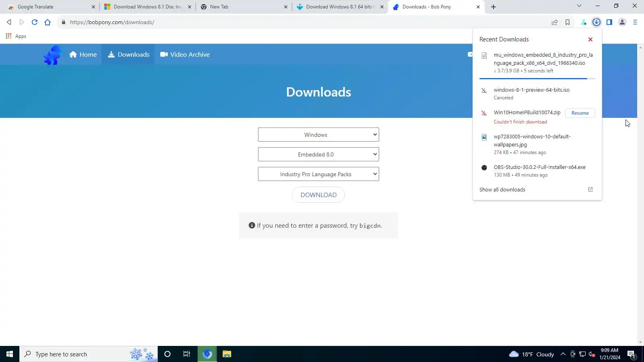Switch to Download Windows 8.1 Disc Image tab

point(147,7)
